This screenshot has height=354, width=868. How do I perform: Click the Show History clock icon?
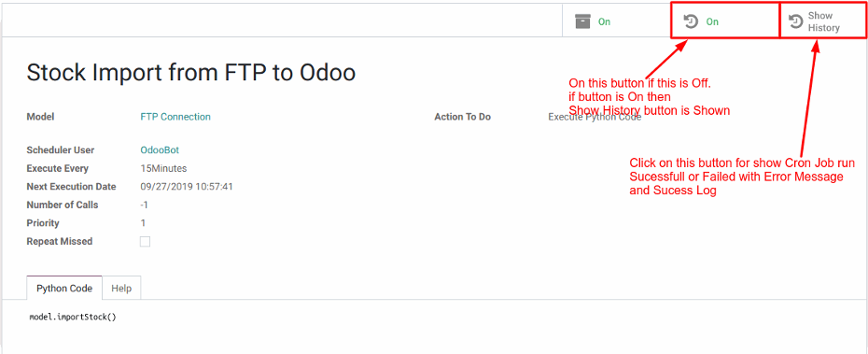(x=795, y=21)
